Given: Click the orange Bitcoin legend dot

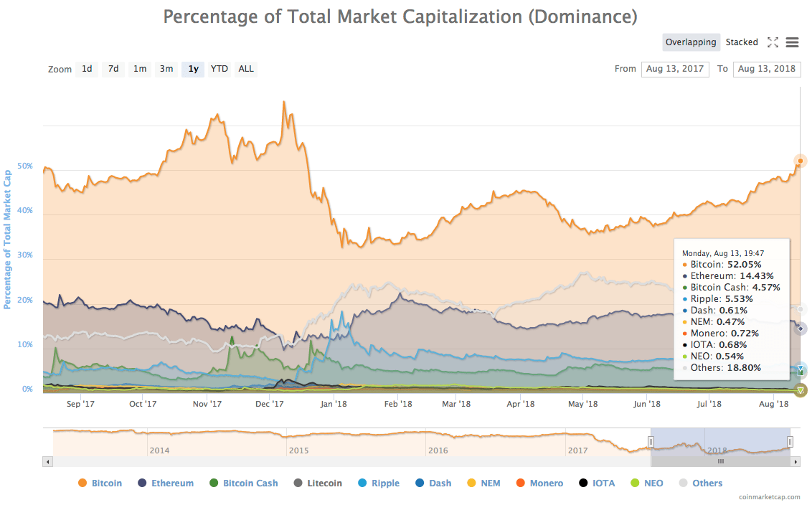Looking at the screenshot, I should pyautogui.click(x=81, y=483).
